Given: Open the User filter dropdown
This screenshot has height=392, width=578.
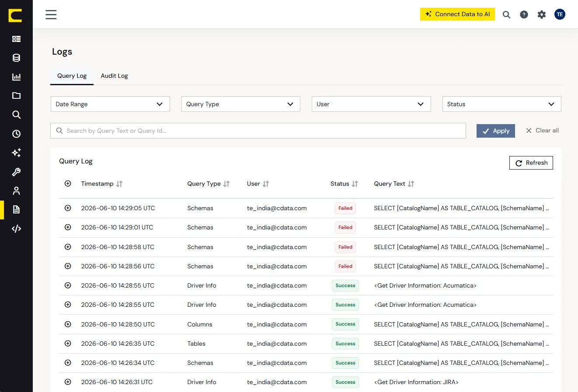Looking at the screenshot, I should (x=371, y=104).
